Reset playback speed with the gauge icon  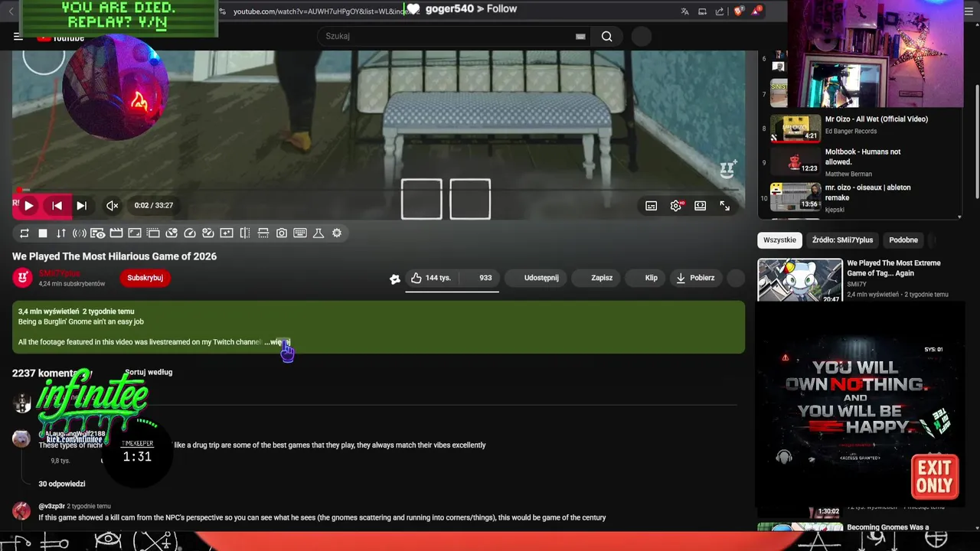(x=190, y=233)
